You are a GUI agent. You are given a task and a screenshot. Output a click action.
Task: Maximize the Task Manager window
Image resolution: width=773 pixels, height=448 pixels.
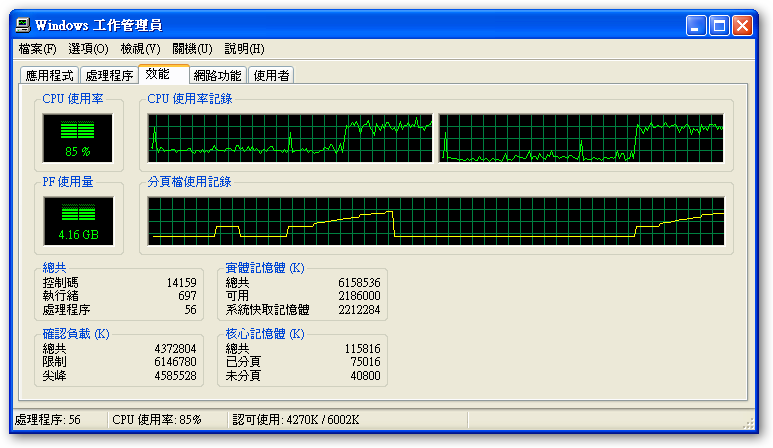719,25
